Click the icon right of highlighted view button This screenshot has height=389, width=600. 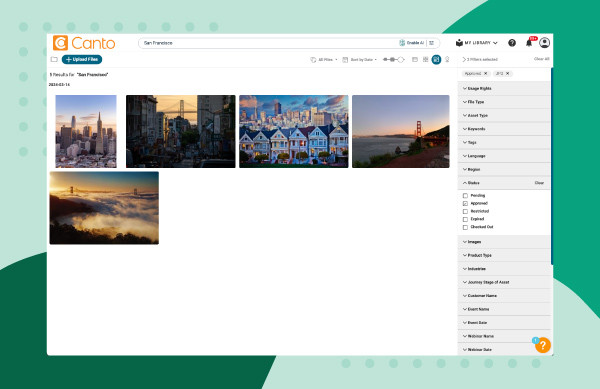click(x=447, y=59)
